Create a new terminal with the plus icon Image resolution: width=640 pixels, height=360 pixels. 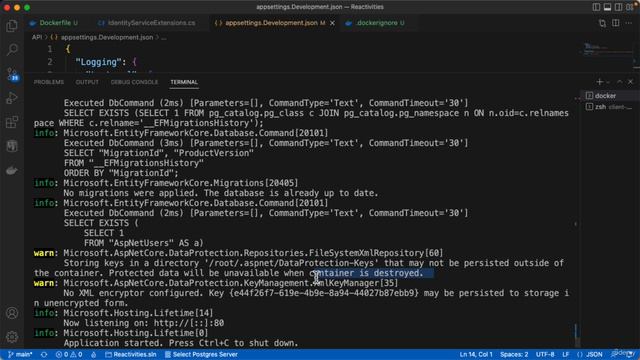(599, 82)
